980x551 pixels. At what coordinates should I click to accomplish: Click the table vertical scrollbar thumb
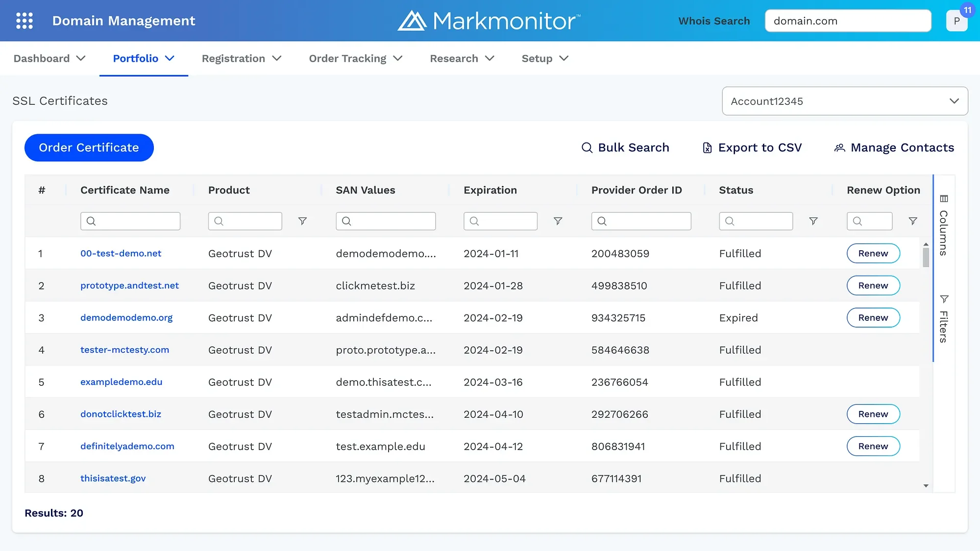click(x=926, y=257)
